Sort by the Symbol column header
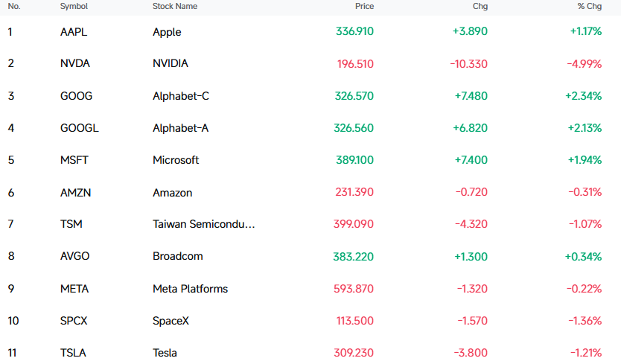This screenshot has width=621, height=364. click(74, 7)
